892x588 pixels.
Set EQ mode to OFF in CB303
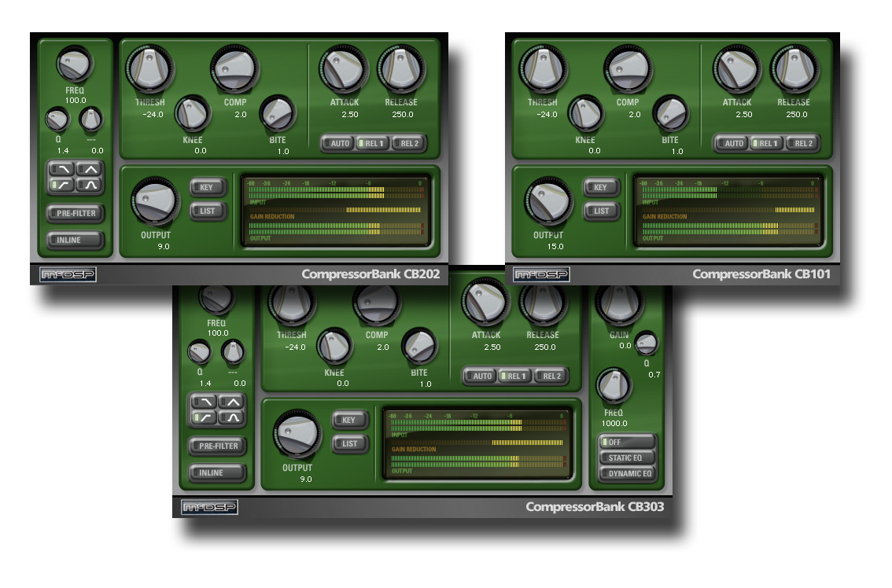(x=628, y=442)
